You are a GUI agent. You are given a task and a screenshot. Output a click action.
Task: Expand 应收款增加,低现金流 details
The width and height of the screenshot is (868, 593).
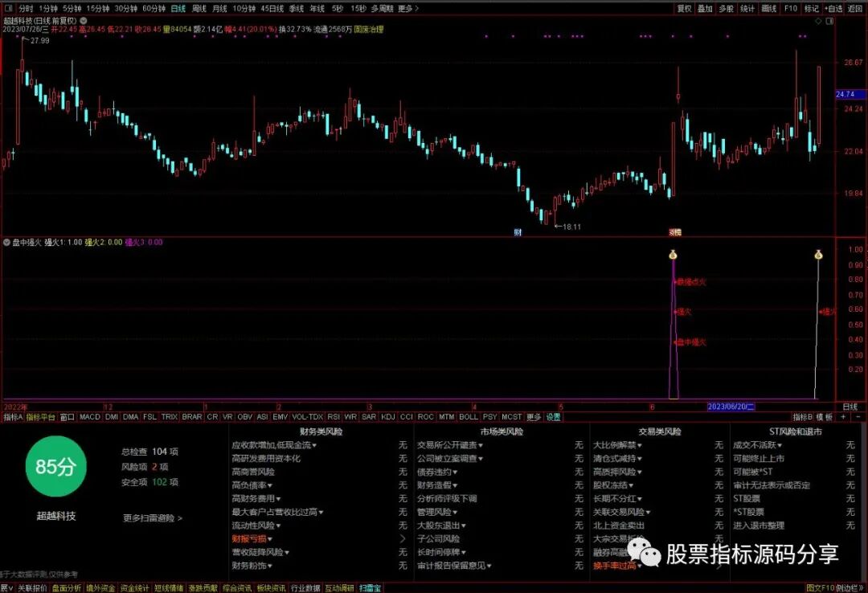pos(274,444)
